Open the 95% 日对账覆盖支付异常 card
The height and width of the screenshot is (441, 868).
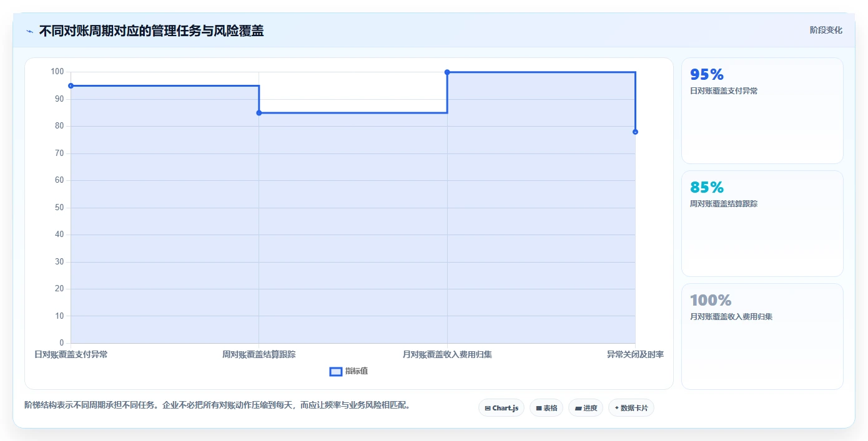tap(762, 111)
